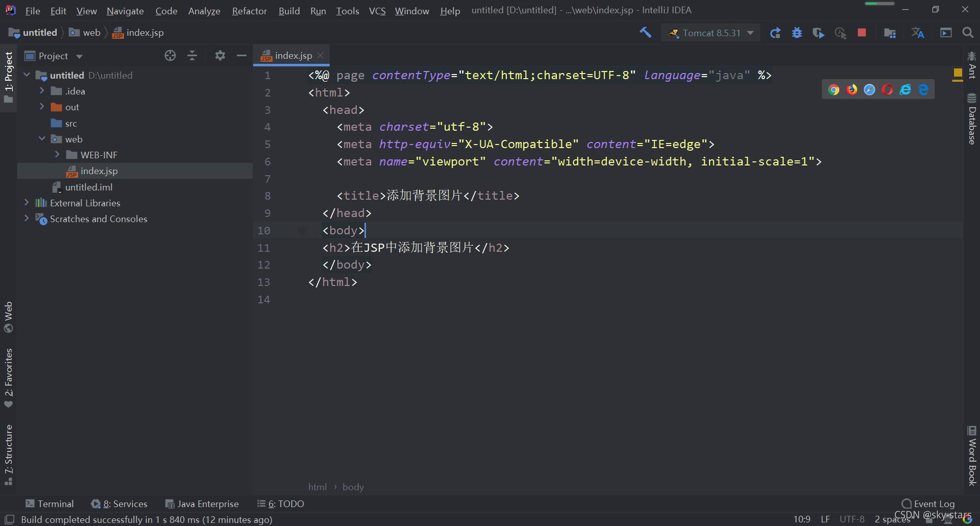The width and height of the screenshot is (980, 526).
Task: Open the VCS menu
Action: click(x=377, y=11)
